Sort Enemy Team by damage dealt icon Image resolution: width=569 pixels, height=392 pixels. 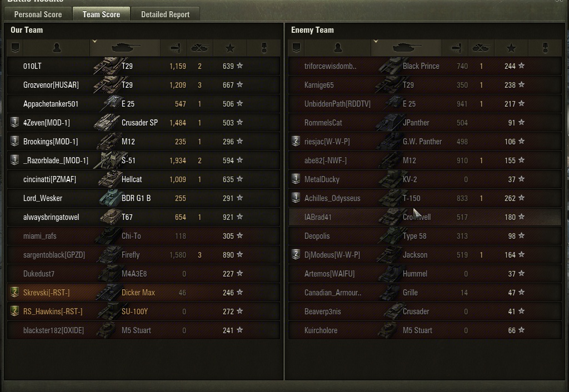pos(455,48)
